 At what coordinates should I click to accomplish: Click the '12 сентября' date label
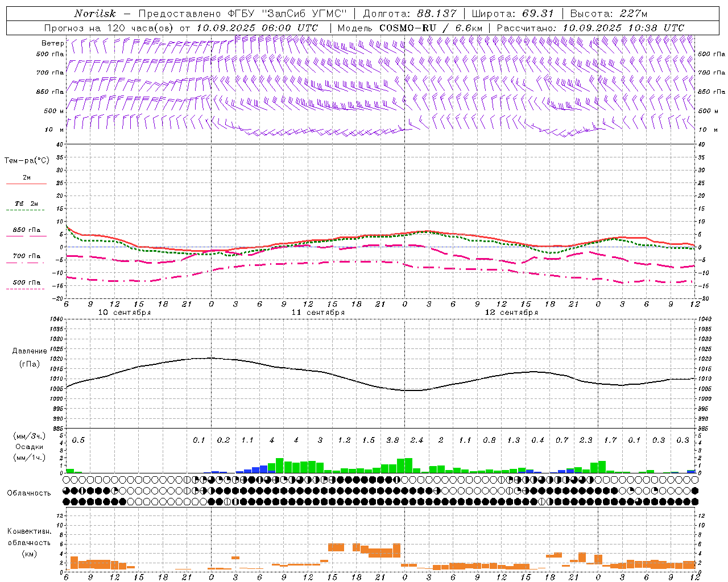pos(511,313)
